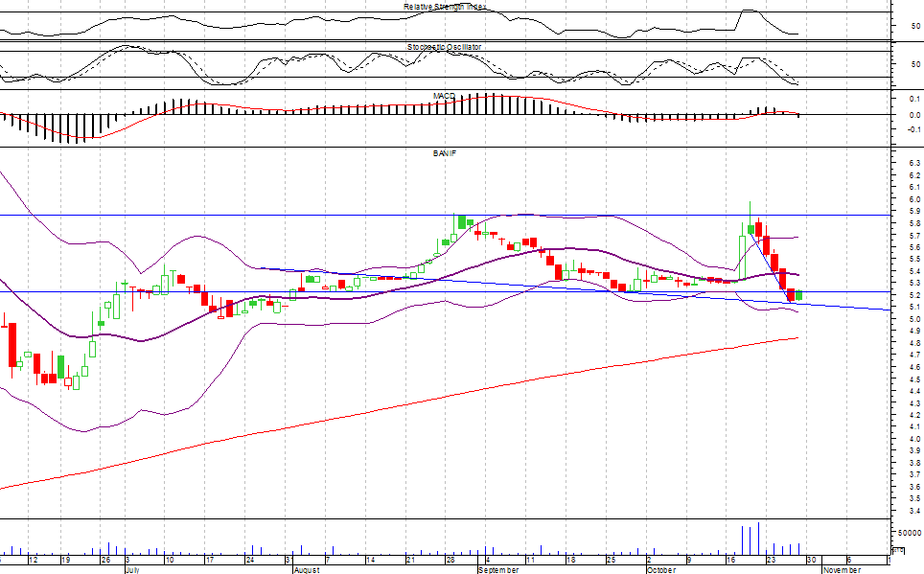Image resolution: width=924 pixels, height=574 pixels.
Task: Click the 6.3 price axis label
Action: click(914, 163)
